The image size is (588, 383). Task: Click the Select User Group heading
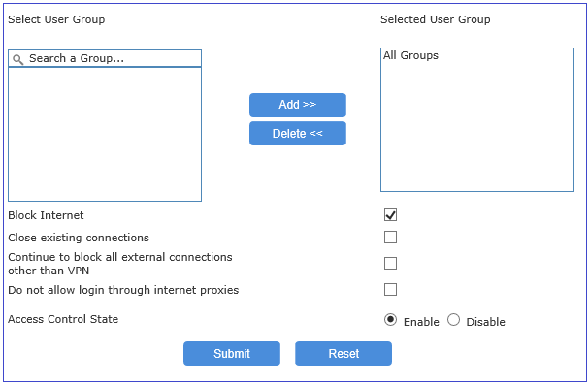pos(56,19)
